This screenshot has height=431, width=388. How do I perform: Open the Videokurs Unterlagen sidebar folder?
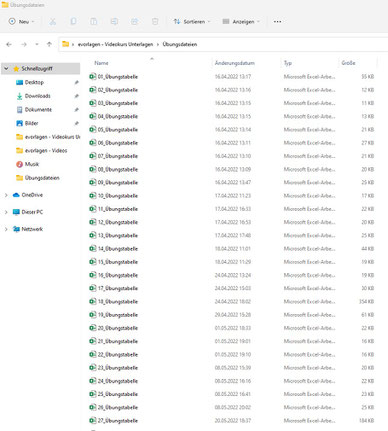click(x=52, y=137)
